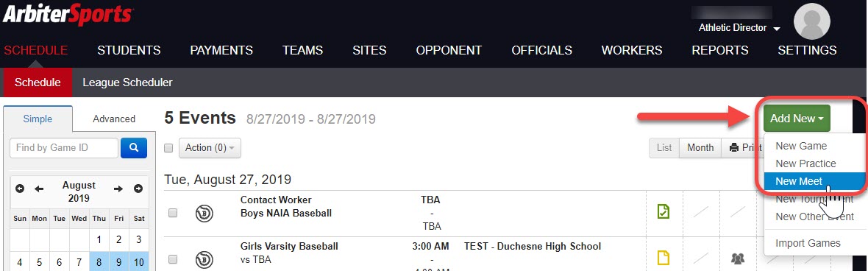Click the Find by Game ID field
This screenshot has height=271, width=868.
(x=64, y=148)
